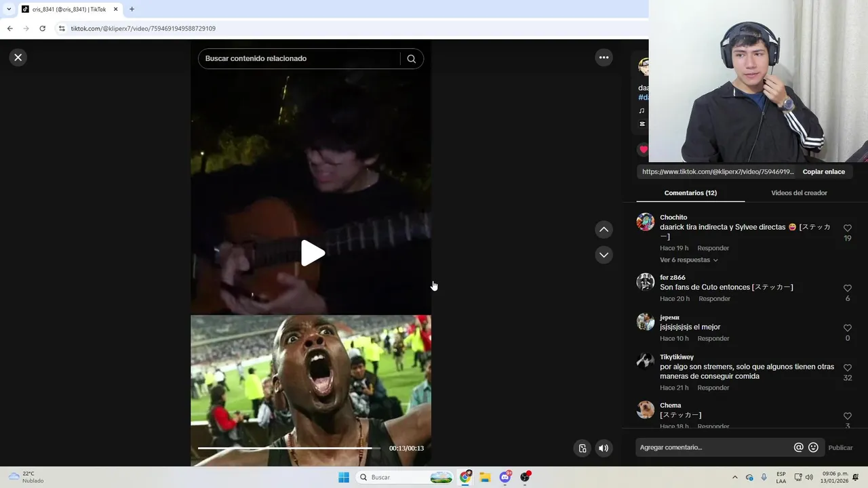Screen dimensions: 868x488
Task: Like Chochito's comment heart
Action: pos(847,228)
